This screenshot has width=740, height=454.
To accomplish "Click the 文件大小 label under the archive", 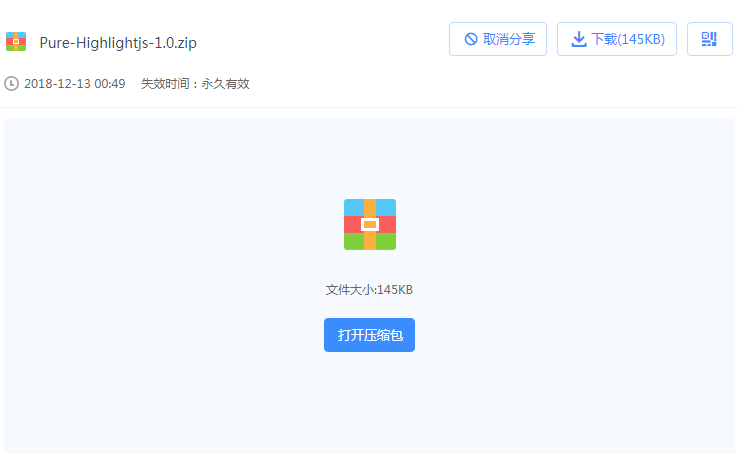I will point(349,289).
